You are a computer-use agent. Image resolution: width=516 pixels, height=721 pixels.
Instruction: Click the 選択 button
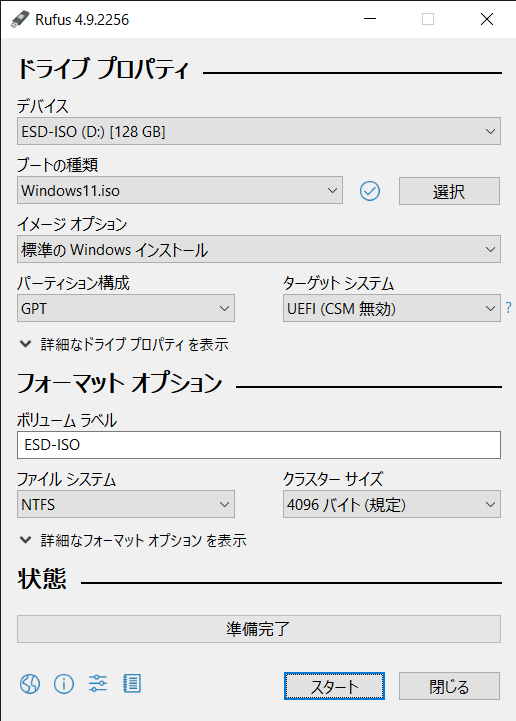(x=449, y=191)
